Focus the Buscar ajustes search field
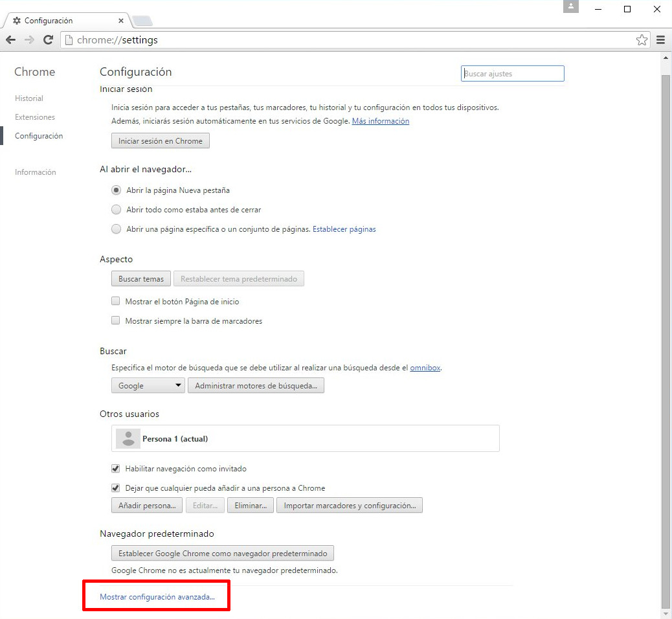This screenshot has height=619, width=672. [513, 73]
